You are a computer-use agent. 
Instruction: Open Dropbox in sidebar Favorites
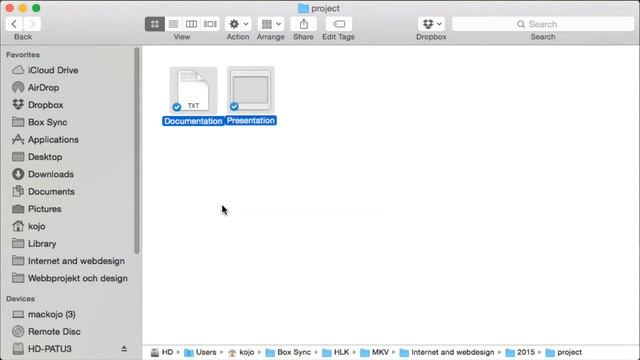pos(38,105)
